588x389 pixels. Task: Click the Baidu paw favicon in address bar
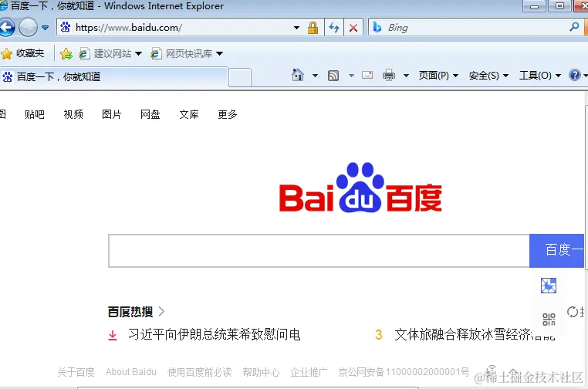(x=66, y=27)
